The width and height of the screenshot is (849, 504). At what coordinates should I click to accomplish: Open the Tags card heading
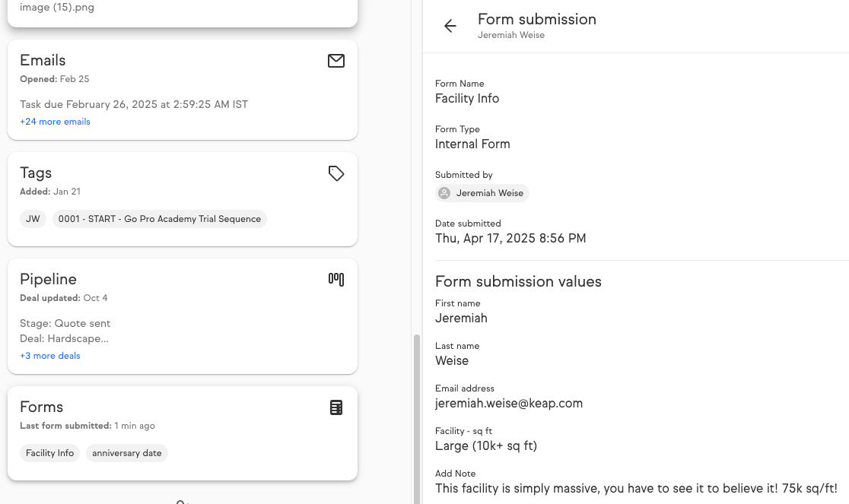click(36, 173)
